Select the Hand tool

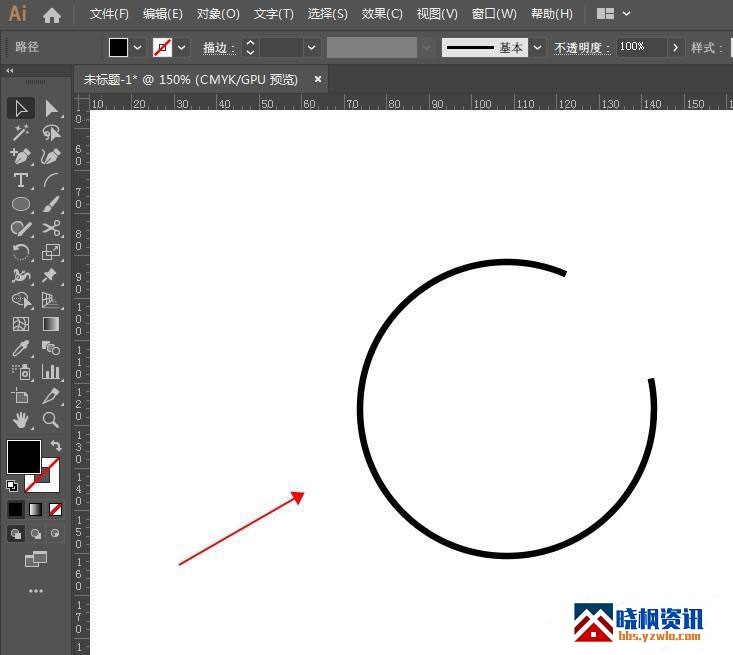[x=20, y=420]
